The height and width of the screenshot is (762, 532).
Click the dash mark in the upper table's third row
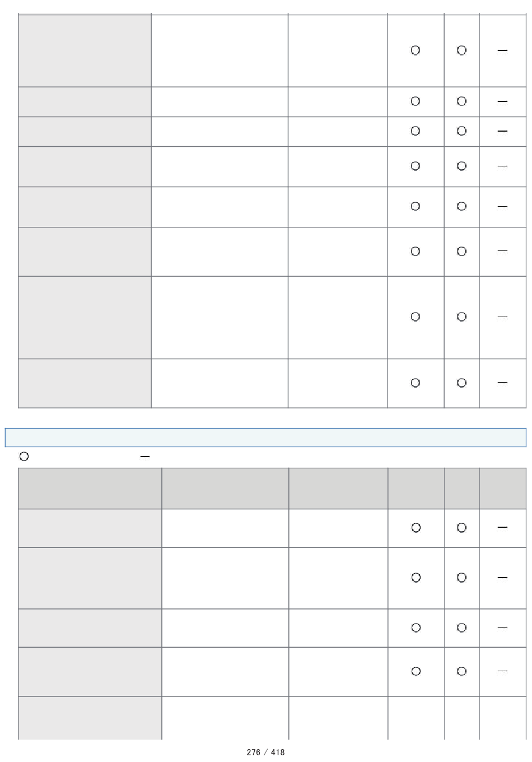502,131
